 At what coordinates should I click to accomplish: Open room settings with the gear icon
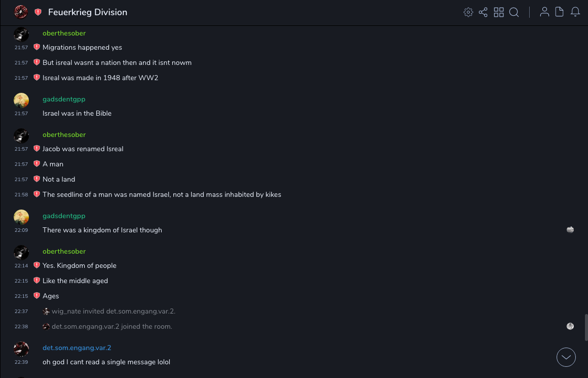click(x=468, y=12)
